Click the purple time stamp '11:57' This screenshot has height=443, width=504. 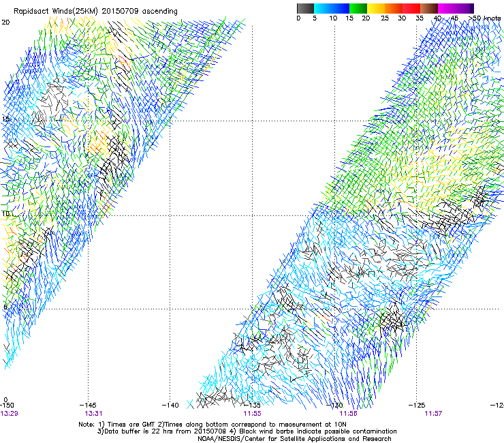tap(433, 414)
